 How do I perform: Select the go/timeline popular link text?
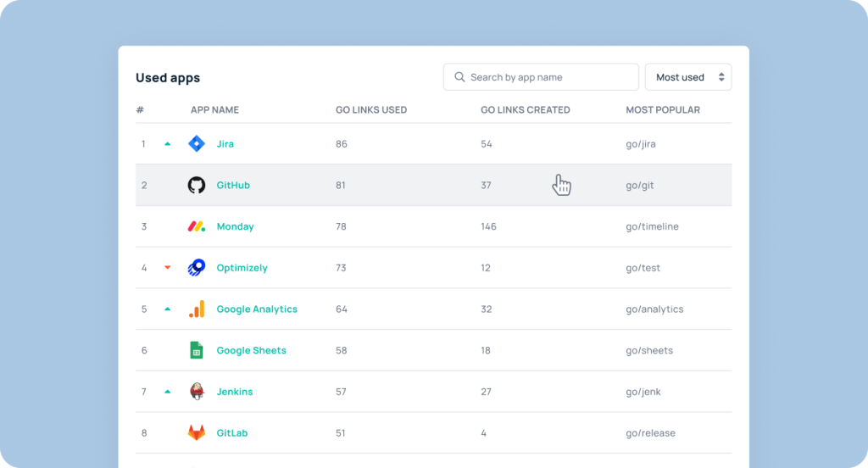pos(652,226)
